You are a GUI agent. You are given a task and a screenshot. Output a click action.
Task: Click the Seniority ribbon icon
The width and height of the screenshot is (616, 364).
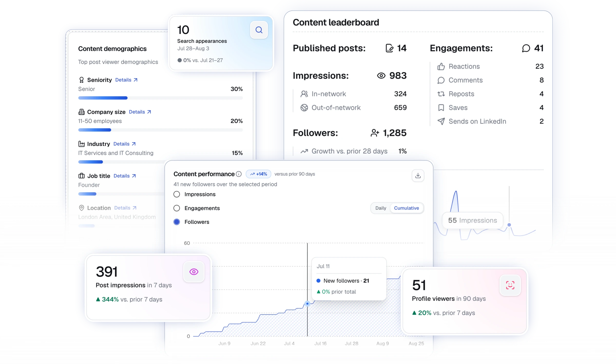pos(81,80)
